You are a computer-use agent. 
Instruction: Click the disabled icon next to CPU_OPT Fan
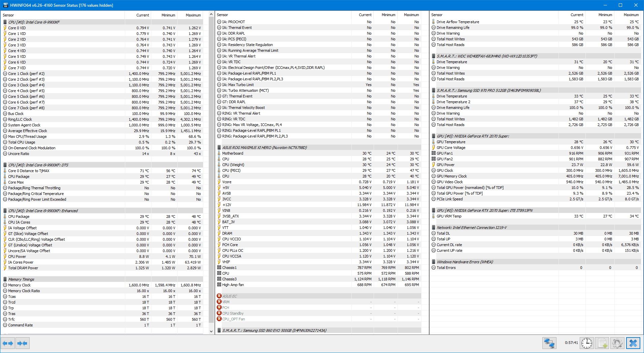219,319
